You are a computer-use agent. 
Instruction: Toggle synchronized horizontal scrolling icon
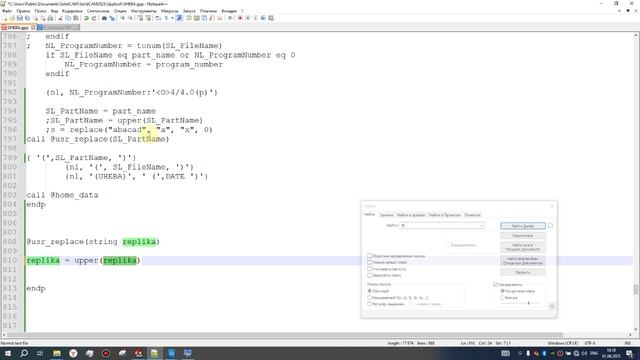(x=148, y=18)
